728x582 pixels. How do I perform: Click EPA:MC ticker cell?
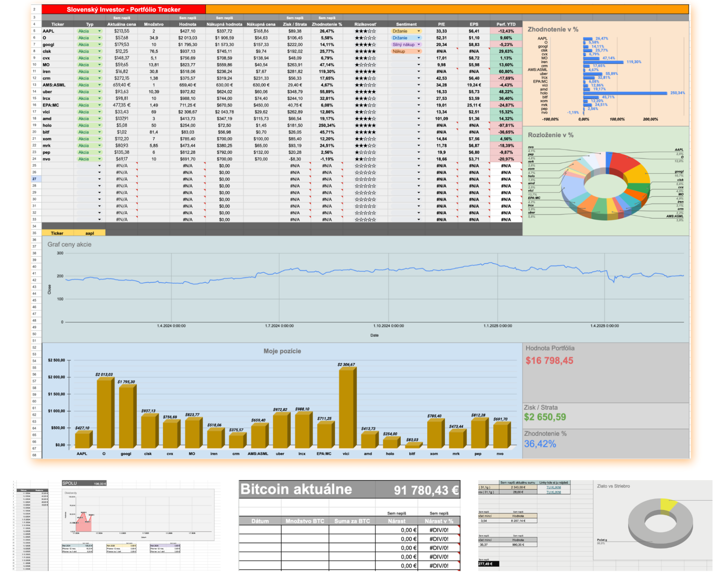pyautogui.click(x=58, y=105)
